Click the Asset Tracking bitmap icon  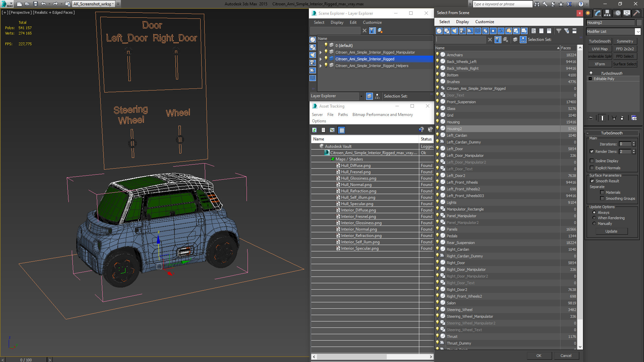[332, 130]
